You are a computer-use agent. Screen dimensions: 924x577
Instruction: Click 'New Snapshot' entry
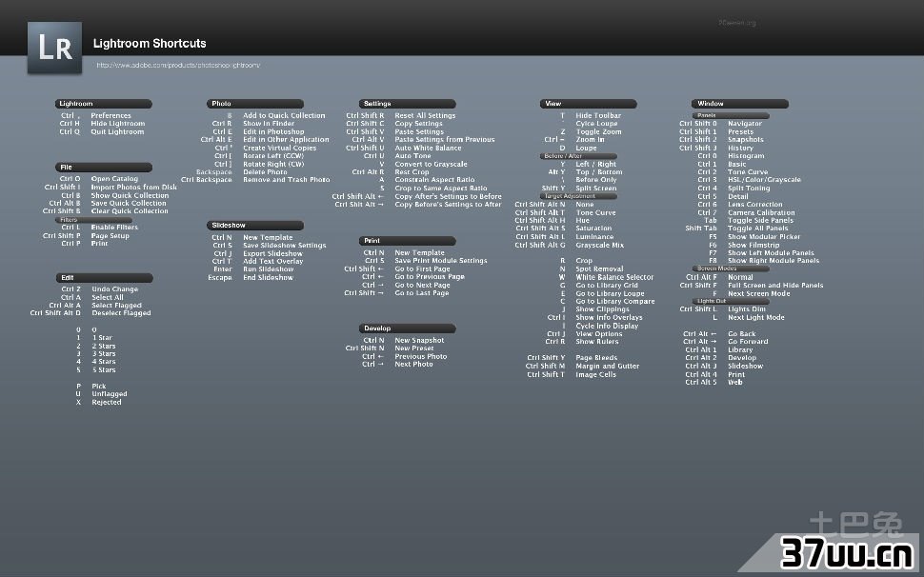click(x=419, y=340)
